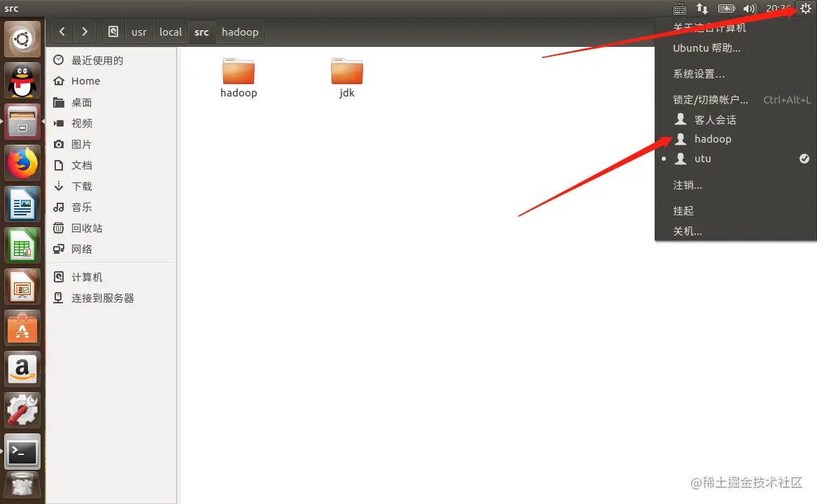Launch Firefox web browser
The width and height of the screenshot is (817, 504).
coord(22,164)
